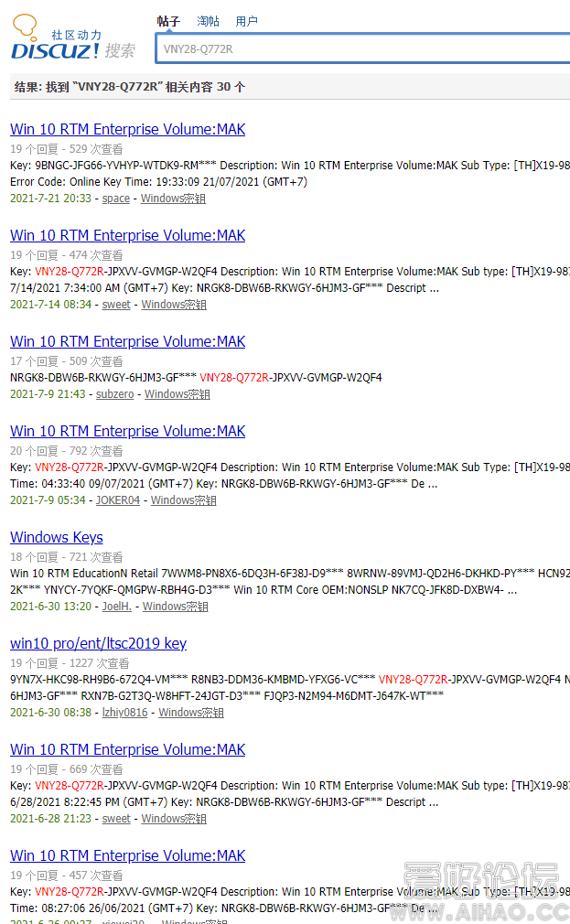Switch to the 用户 tab
Viewport: 570px width, 924px height.
click(x=246, y=21)
